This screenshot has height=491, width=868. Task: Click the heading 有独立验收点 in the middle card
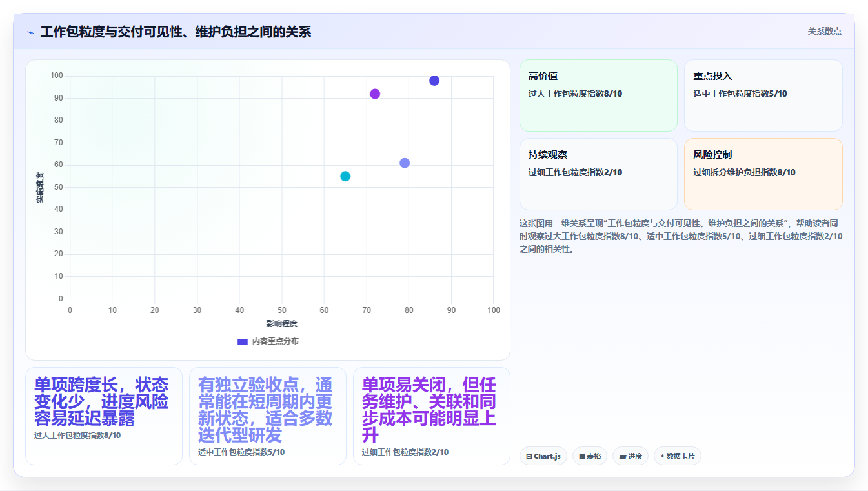(x=265, y=410)
